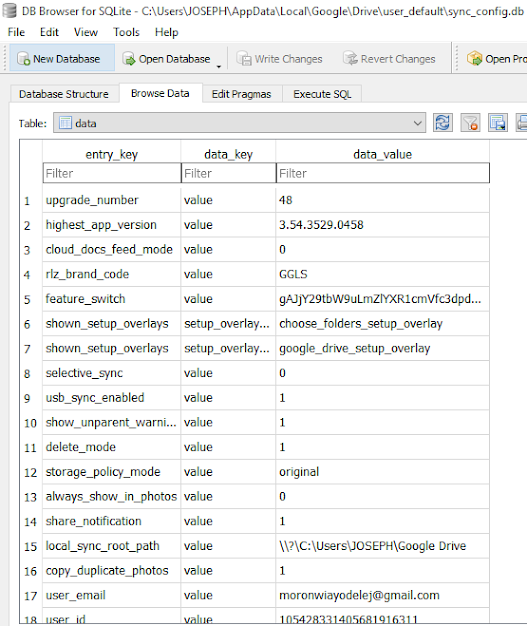Select the highest_app_version cell
Viewport: 527px width, 626px height.
[112, 225]
